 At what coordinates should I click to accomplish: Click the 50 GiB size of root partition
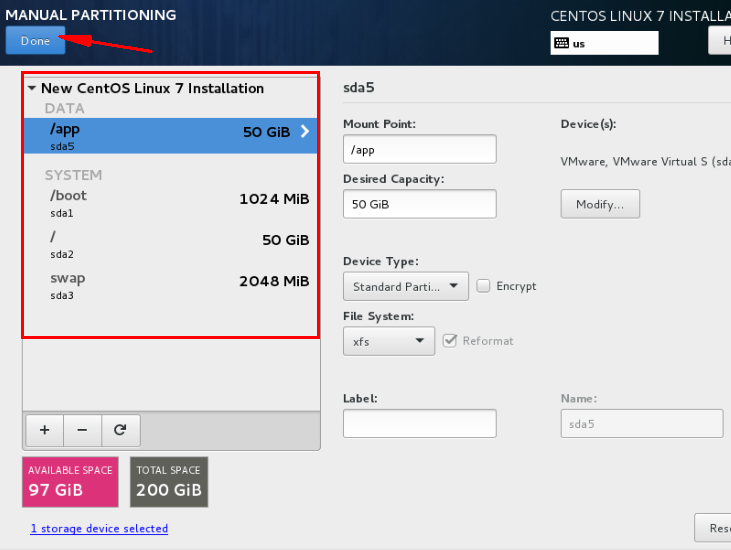285,240
